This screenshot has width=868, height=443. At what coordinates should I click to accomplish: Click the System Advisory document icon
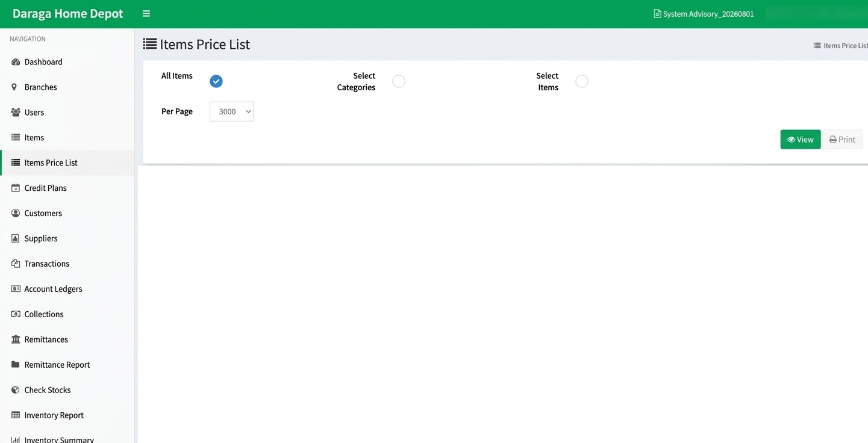tap(657, 14)
